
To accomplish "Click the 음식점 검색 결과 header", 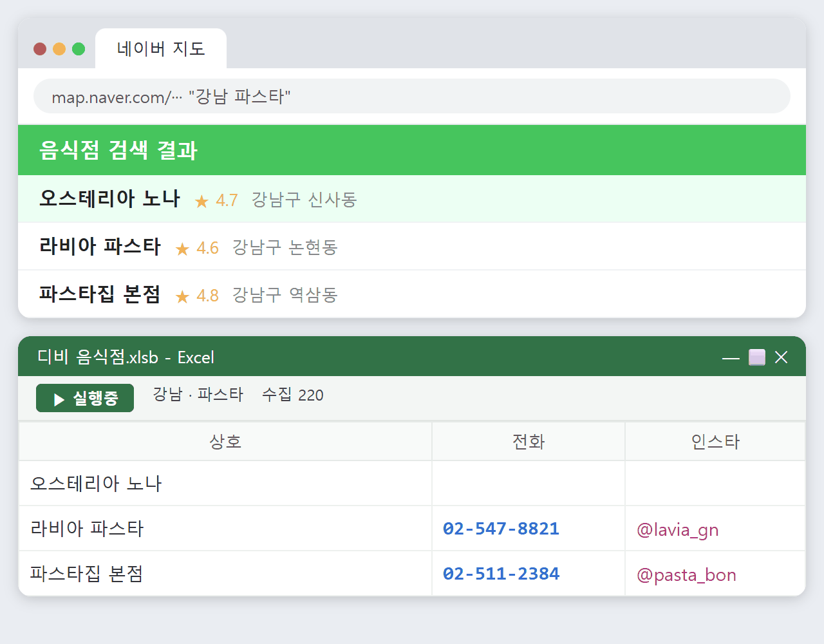I will [412, 150].
